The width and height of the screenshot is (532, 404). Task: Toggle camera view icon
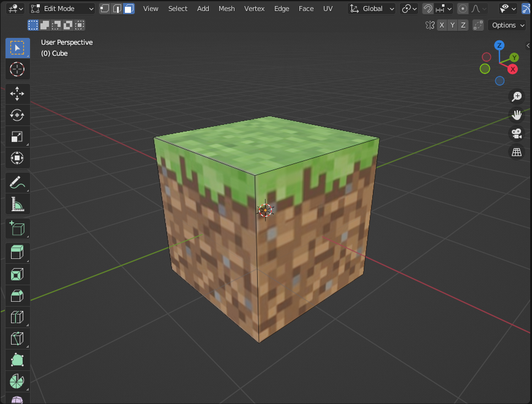[x=517, y=133]
